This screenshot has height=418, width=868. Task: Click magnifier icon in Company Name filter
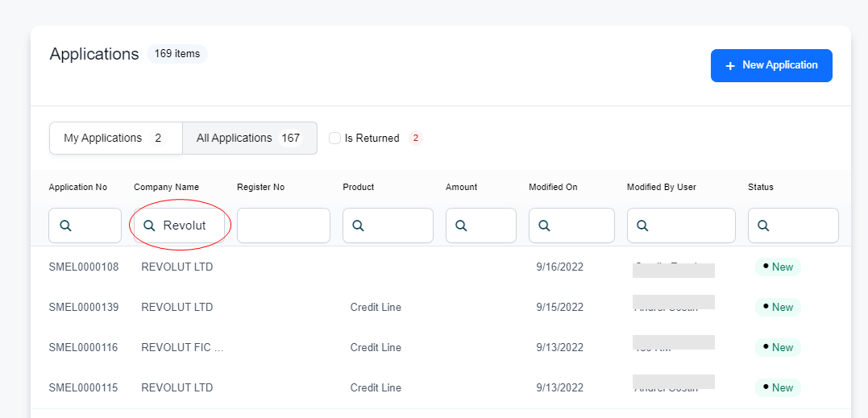click(149, 226)
